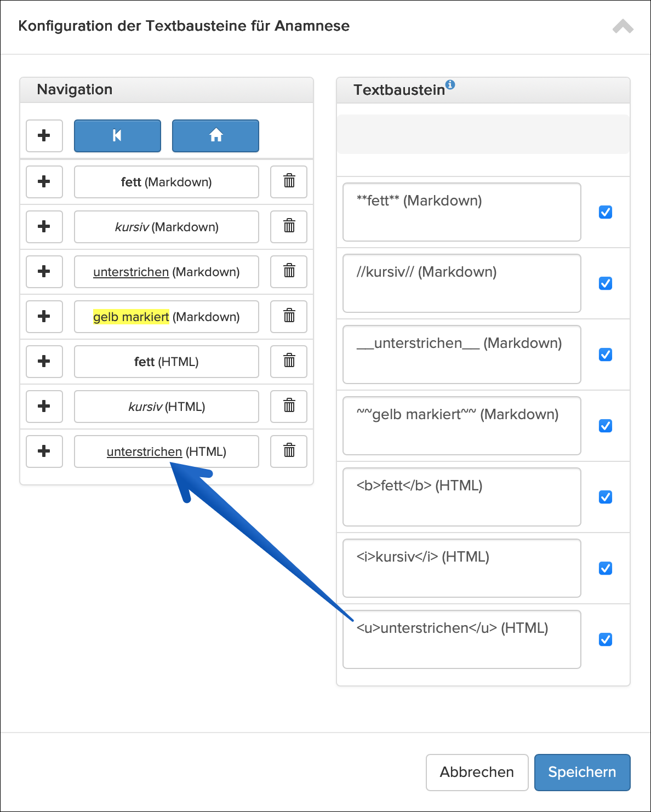
Task: Click the home icon button in Navigation
Action: (215, 135)
